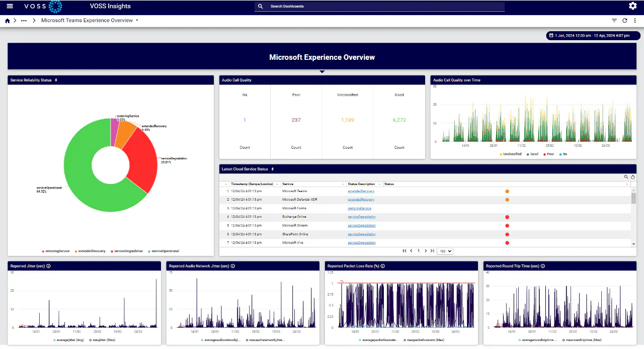Open serviceDegradation link for Microsoft Stream
This screenshot has width=644, height=349.
(362, 226)
